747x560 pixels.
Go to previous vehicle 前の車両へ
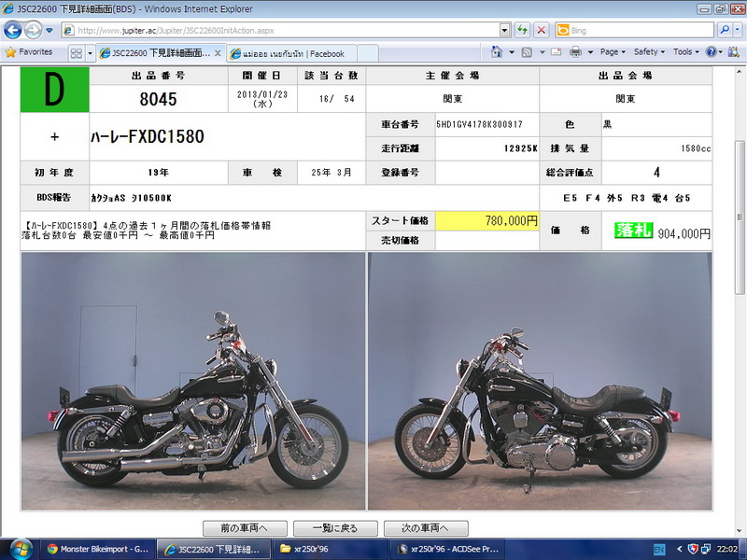(245, 528)
